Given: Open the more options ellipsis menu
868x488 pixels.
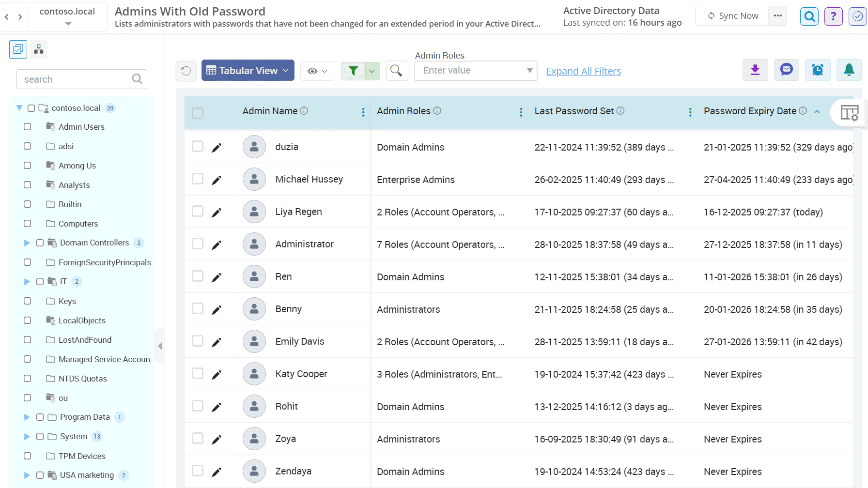Looking at the screenshot, I should pyautogui.click(x=777, y=15).
